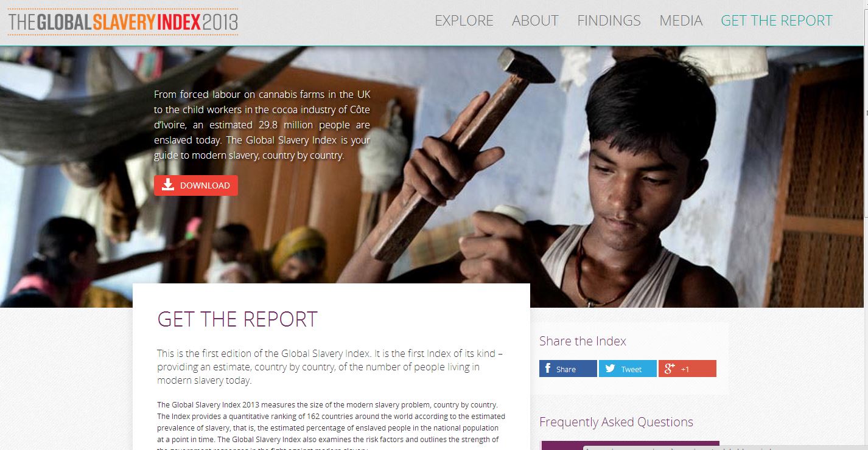Image resolution: width=868 pixels, height=450 pixels.
Task: Click the +1 Google share button
Action: [x=687, y=369]
